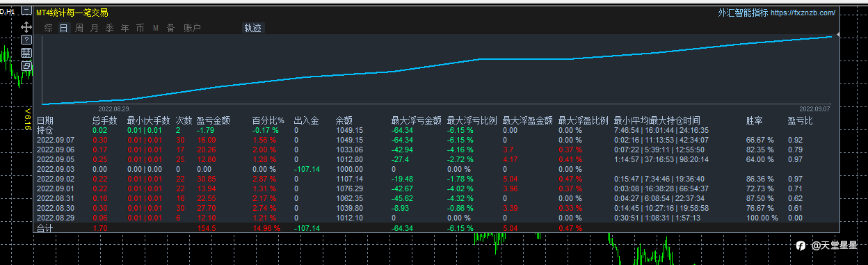The width and height of the screenshot is (868, 265).
Task: Switch to the 日 daily tab
Action: pyautogui.click(x=64, y=28)
